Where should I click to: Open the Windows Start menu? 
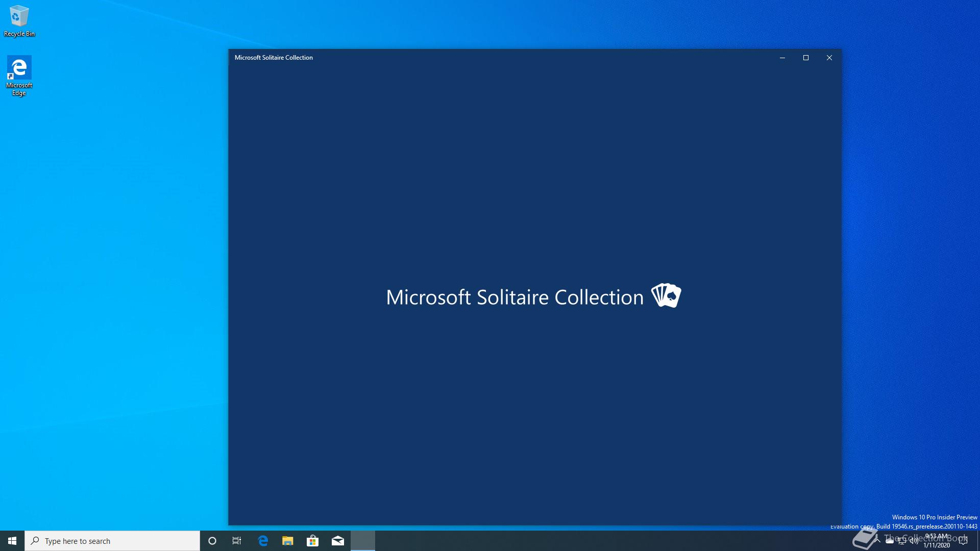click(x=12, y=541)
